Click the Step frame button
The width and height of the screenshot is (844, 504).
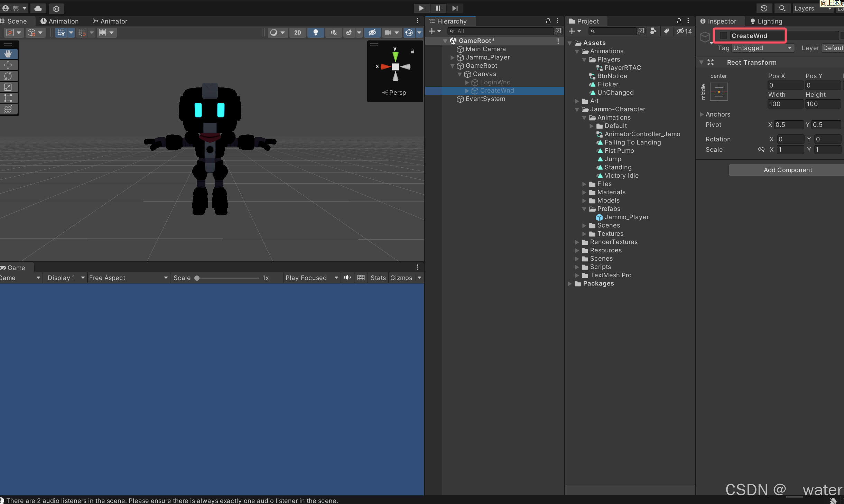click(x=455, y=8)
